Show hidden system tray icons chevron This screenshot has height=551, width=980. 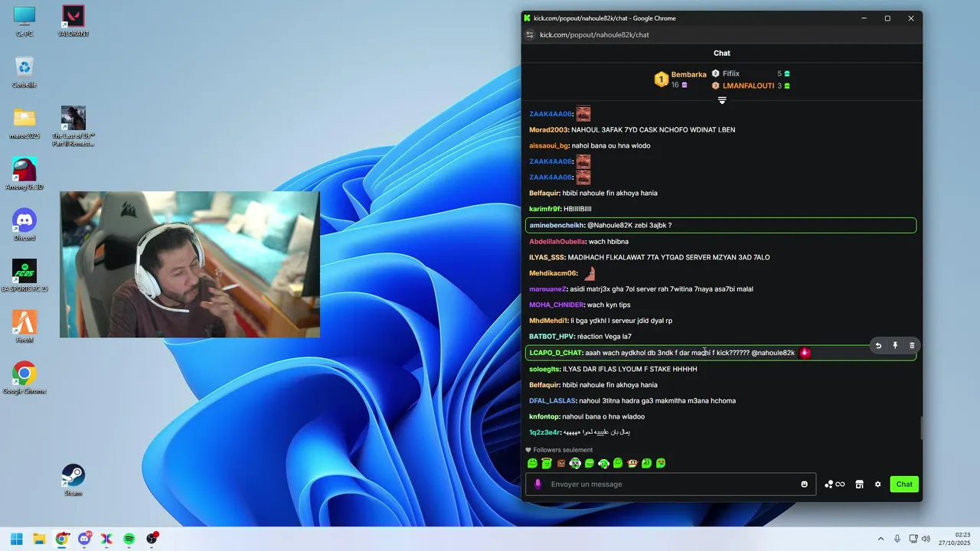[880, 539]
